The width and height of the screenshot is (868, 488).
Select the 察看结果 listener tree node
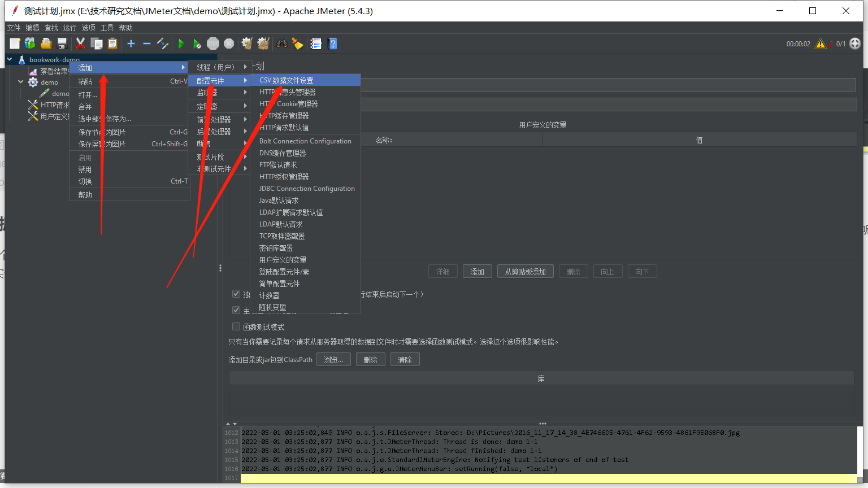(49, 71)
